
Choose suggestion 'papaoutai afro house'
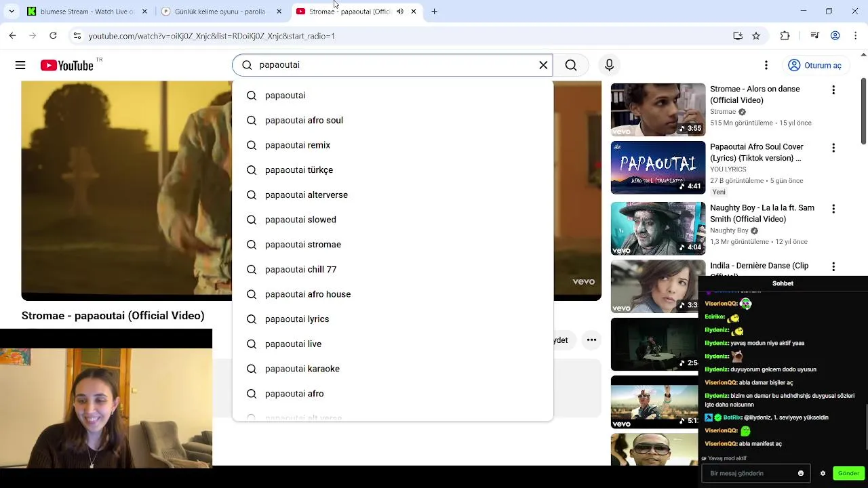[x=393, y=294]
